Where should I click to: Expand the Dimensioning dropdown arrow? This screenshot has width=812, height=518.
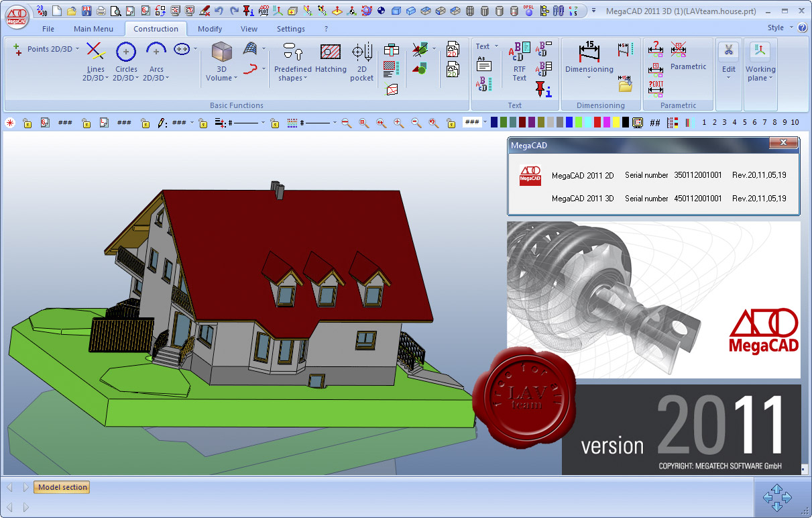(589, 78)
